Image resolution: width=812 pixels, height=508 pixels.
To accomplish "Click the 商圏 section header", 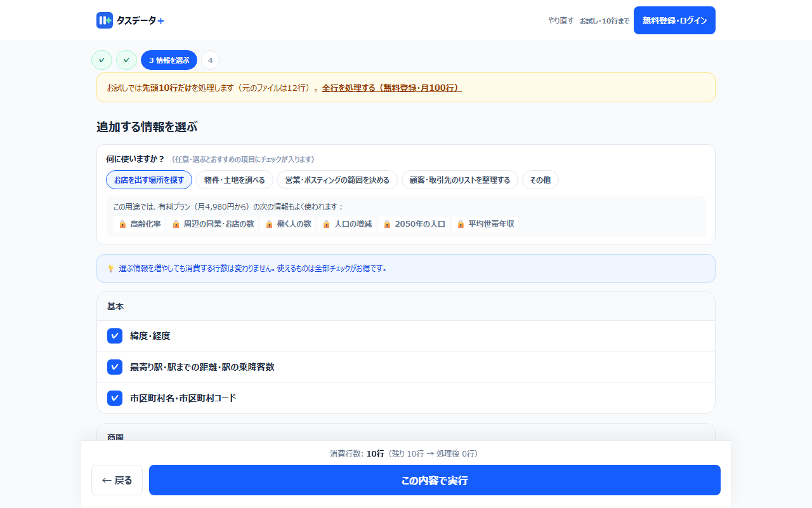I will [406, 432].
